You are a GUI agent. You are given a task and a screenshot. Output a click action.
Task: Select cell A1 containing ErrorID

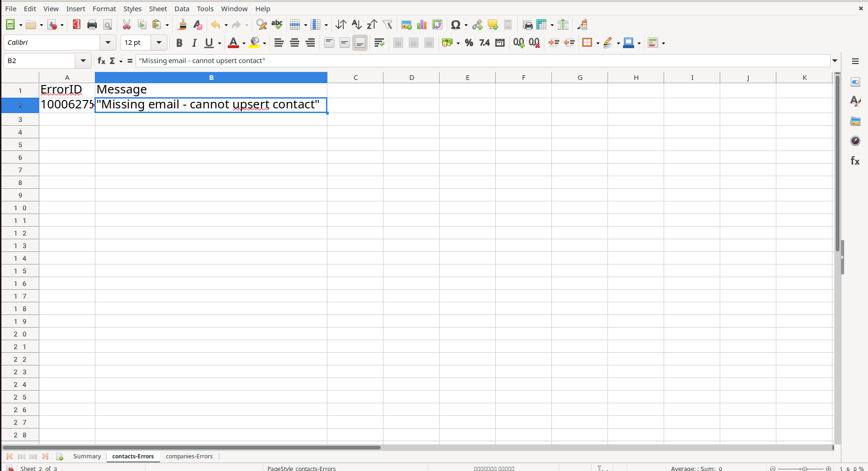click(67, 90)
